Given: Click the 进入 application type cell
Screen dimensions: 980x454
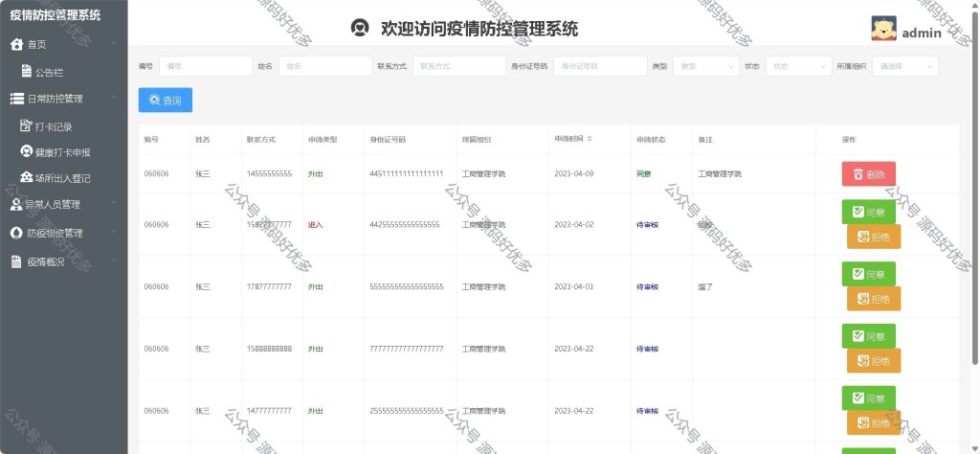Looking at the screenshot, I should (316, 224).
